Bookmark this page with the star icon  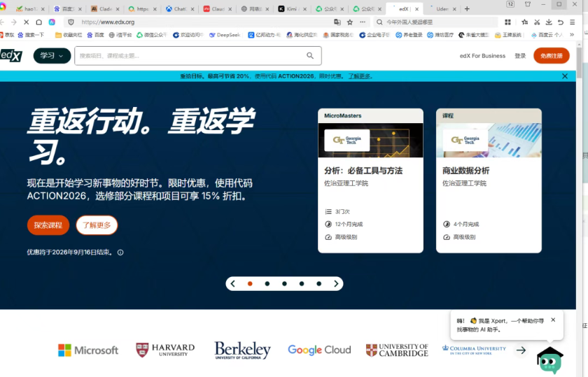coord(350,22)
